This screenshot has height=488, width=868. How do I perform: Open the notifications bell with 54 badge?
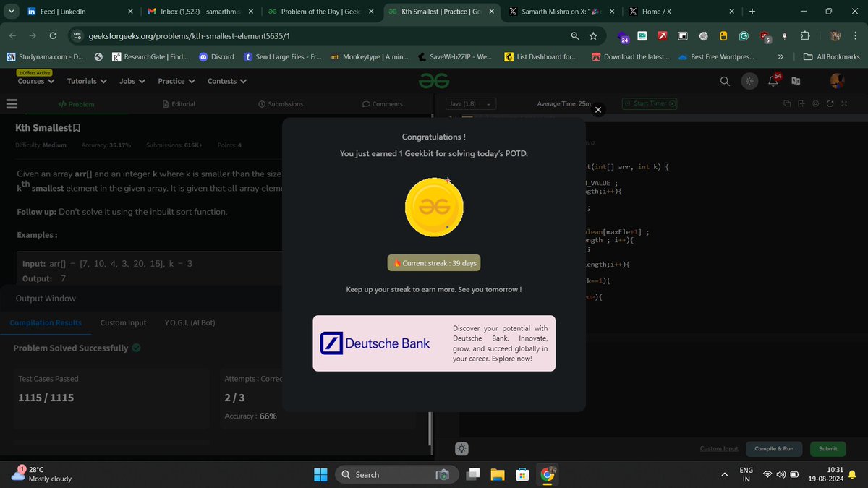click(x=774, y=80)
